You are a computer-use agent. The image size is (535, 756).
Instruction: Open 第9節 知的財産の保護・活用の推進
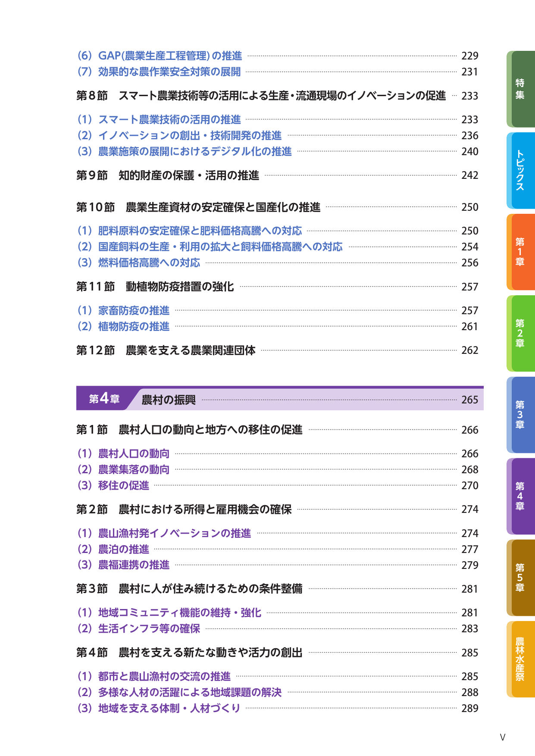point(168,175)
